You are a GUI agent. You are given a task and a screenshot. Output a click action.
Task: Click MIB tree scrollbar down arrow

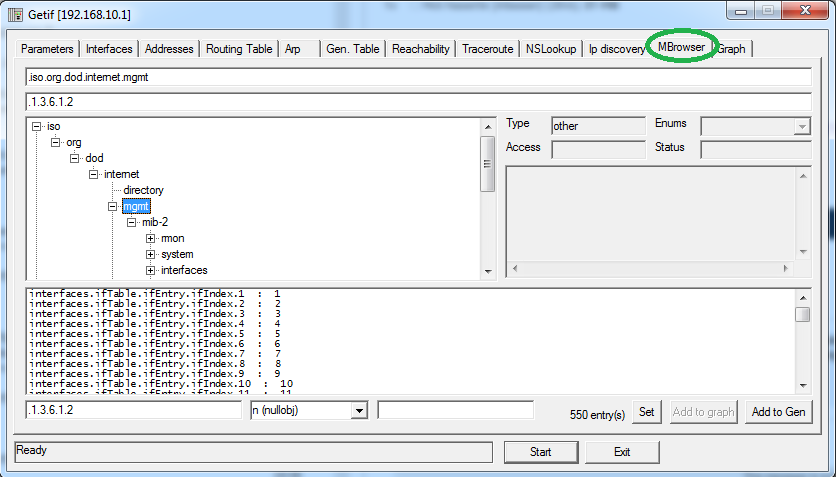click(488, 272)
